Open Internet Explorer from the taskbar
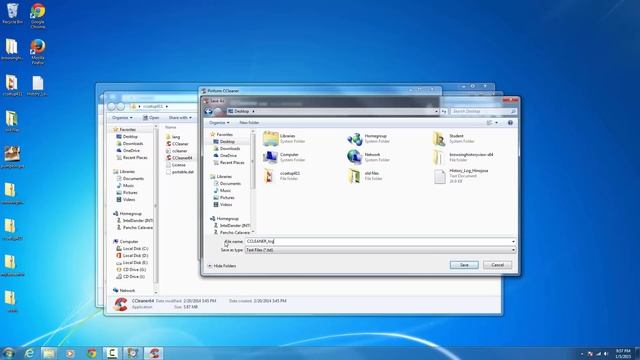Image resolution: width=640 pixels, height=360 pixels. pyautogui.click(x=29, y=353)
